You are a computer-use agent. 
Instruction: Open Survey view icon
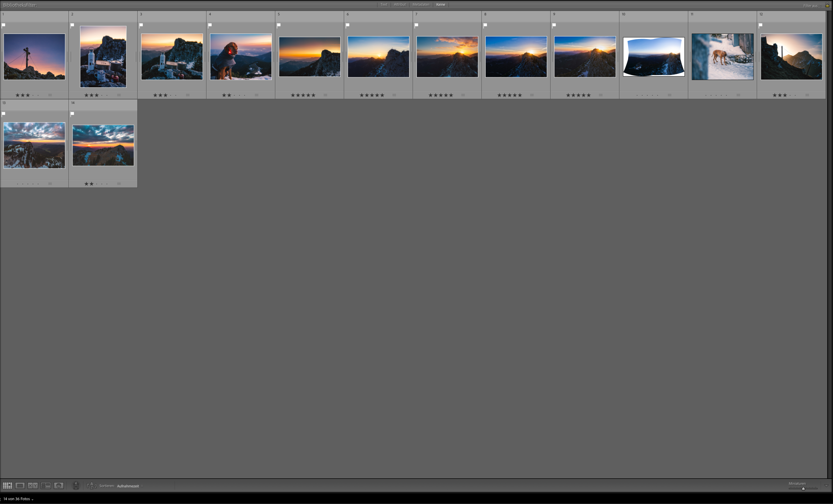click(46, 486)
